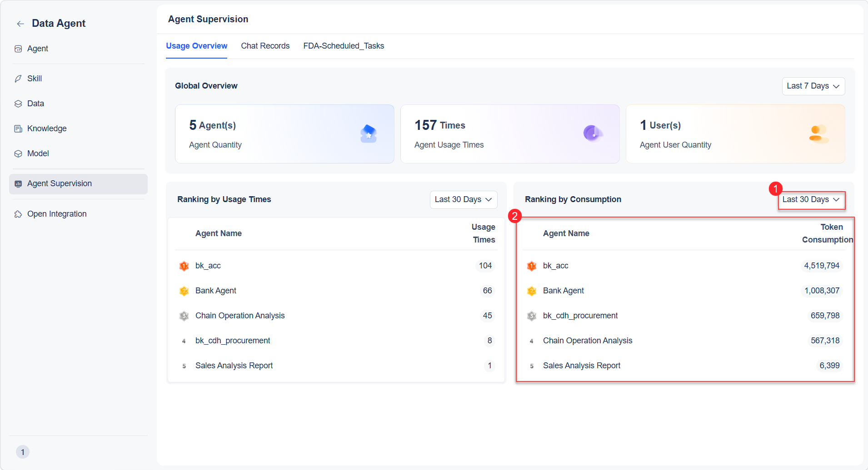
Task: Open Open Integration in the sidebar
Action: [78, 214]
